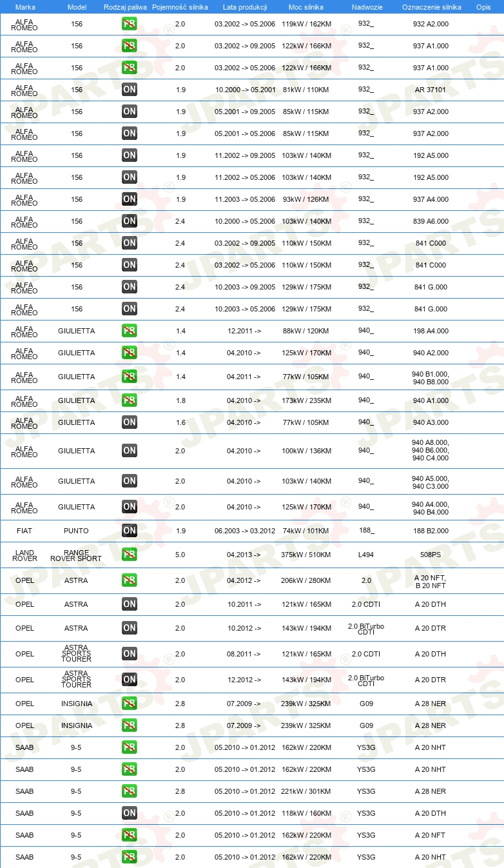
Task: Click the 1.8 engine capacity cell
Action: 180,400
